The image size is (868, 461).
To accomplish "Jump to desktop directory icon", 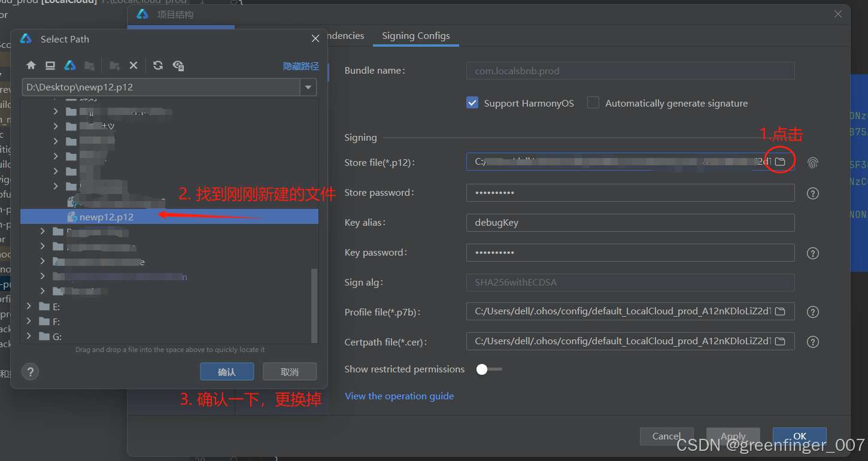I will pyautogui.click(x=50, y=66).
